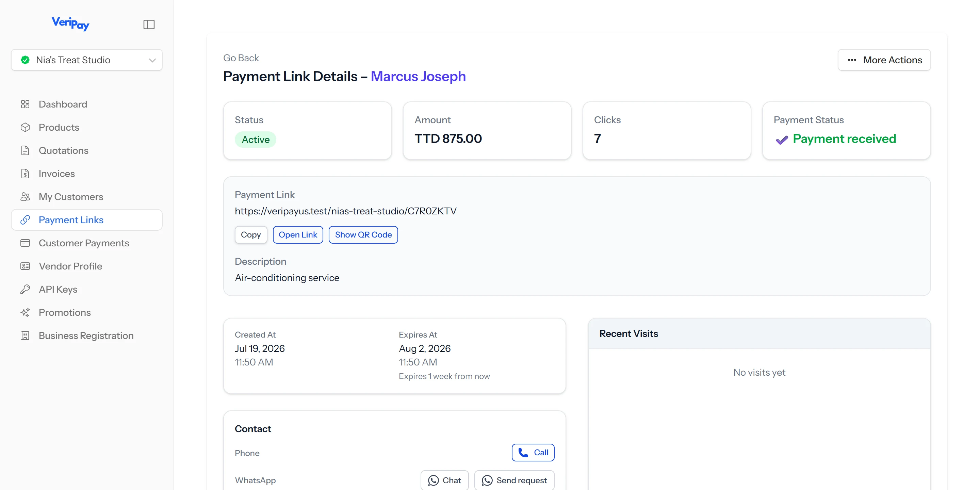The height and width of the screenshot is (490, 980).
Task: Open Customer Payments page
Action: coord(87,243)
